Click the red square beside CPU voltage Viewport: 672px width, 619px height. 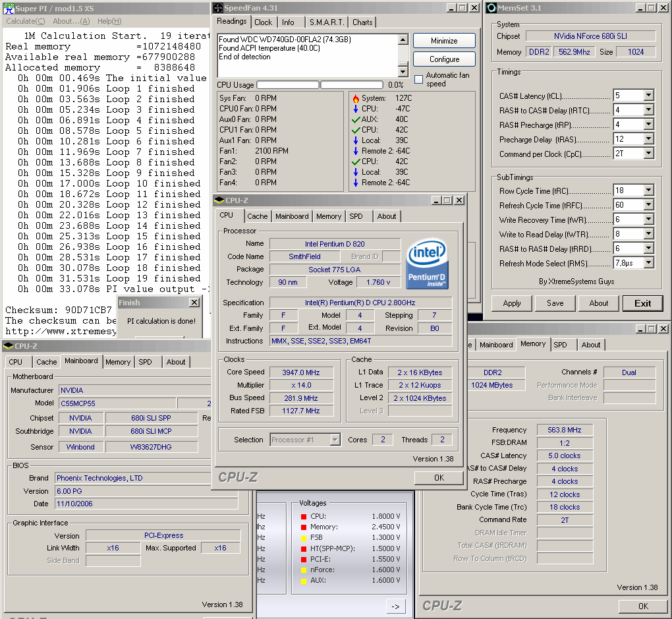pyautogui.click(x=304, y=516)
